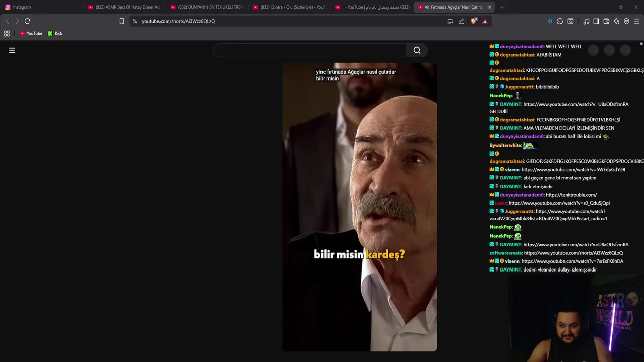Toggle the browser sidebar panel icon
Image resolution: width=644 pixels, height=362 pixels.
(596, 21)
